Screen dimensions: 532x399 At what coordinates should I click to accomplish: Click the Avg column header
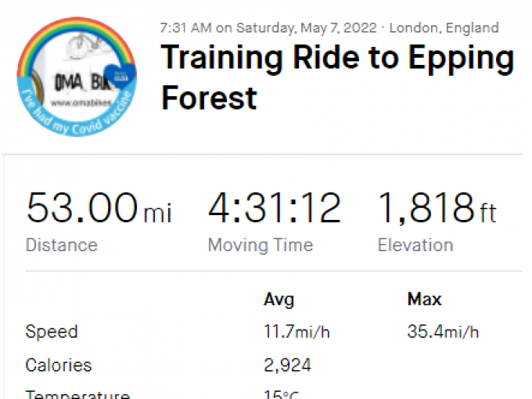coord(279,300)
